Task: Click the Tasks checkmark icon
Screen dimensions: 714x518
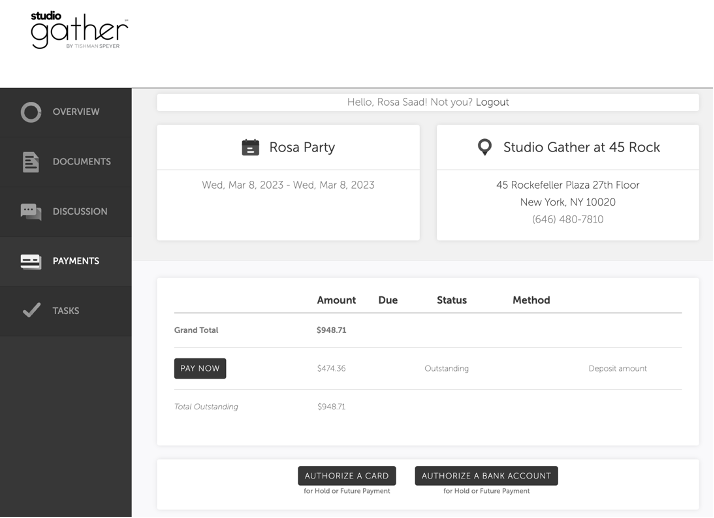Action: pos(31,311)
